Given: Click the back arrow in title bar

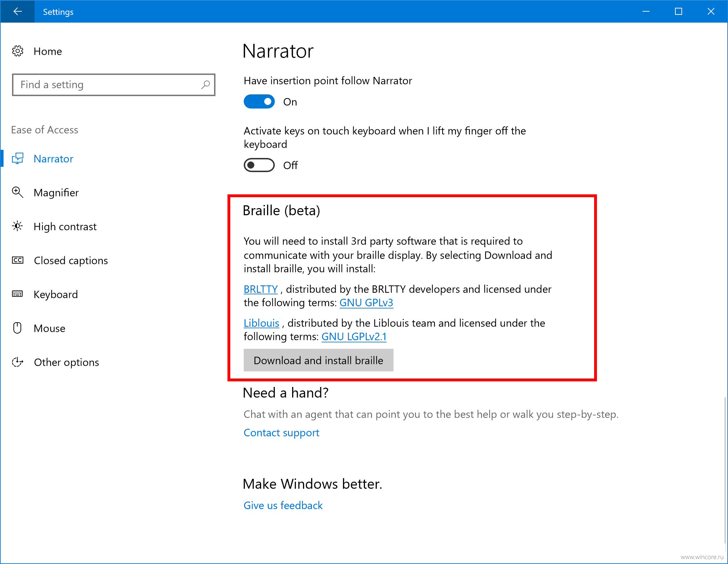Looking at the screenshot, I should click(17, 12).
